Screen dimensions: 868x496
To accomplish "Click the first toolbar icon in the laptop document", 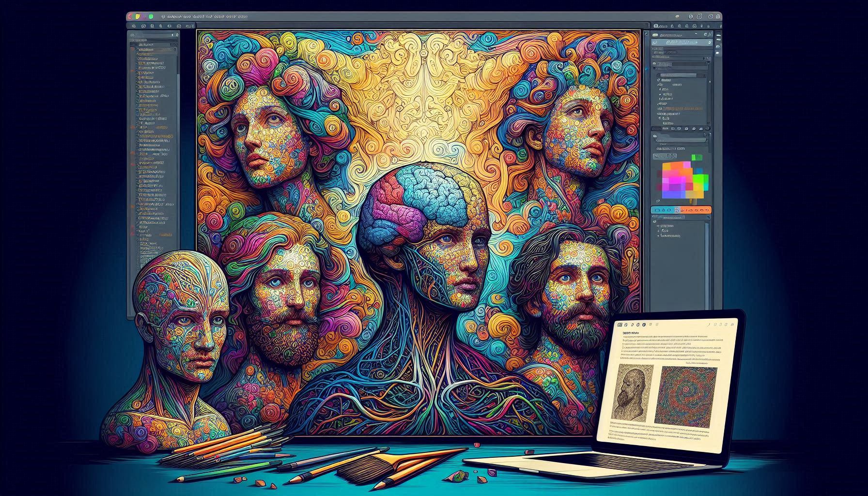I will (620, 325).
